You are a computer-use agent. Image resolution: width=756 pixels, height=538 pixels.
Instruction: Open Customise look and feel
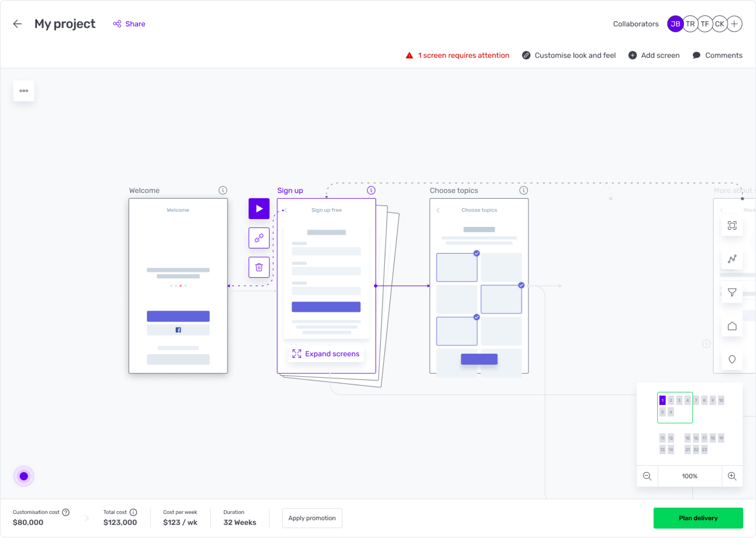tap(569, 55)
